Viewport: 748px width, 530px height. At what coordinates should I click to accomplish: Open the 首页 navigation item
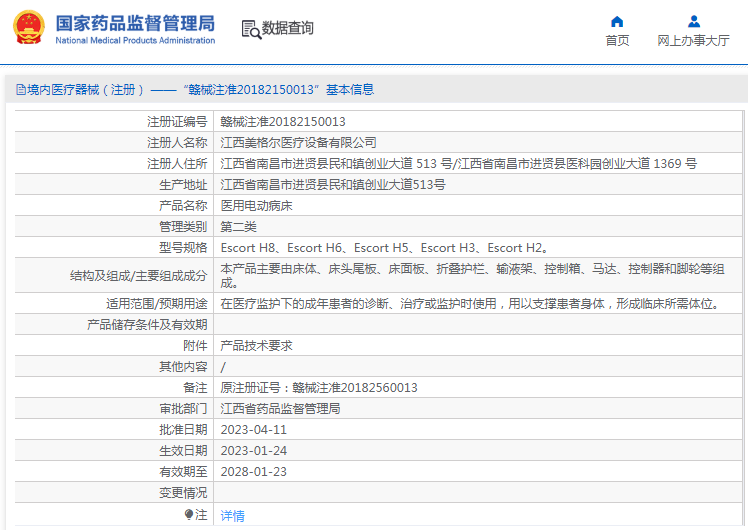click(617, 41)
